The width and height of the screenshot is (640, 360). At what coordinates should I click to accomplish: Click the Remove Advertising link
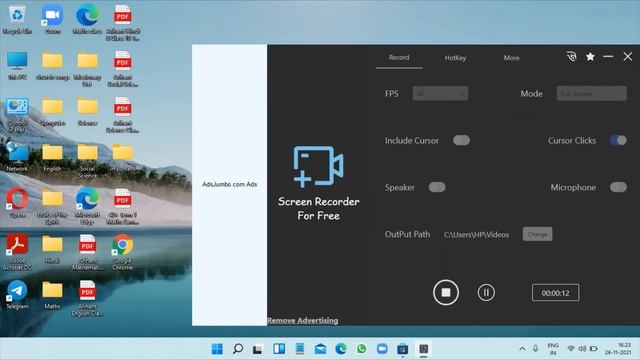[x=302, y=320]
